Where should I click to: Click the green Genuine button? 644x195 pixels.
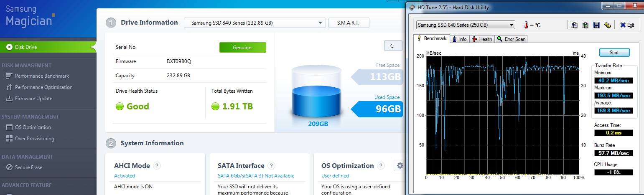[242, 47]
